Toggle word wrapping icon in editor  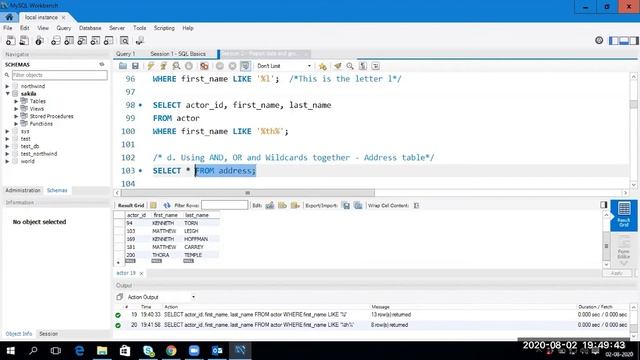tap(376, 66)
